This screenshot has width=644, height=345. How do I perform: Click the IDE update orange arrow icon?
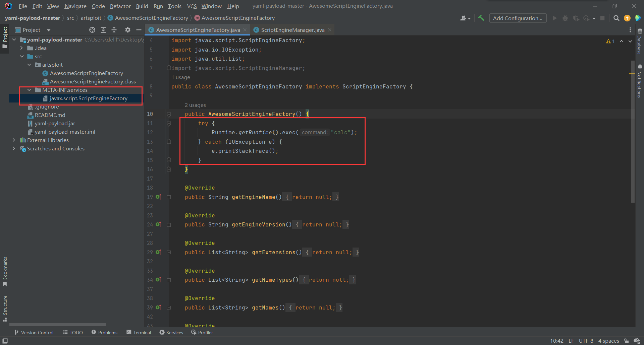pyautogui.click(x=627, y=18)
